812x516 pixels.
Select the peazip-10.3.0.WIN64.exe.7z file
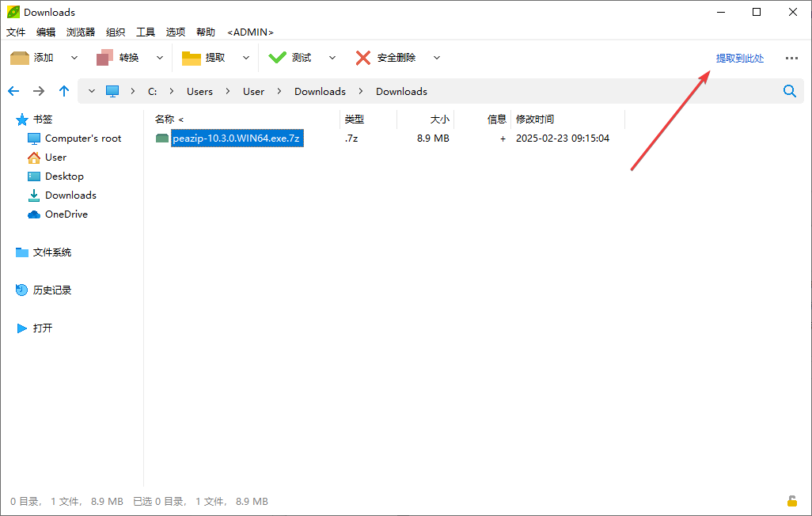click(x=237, y=138)
